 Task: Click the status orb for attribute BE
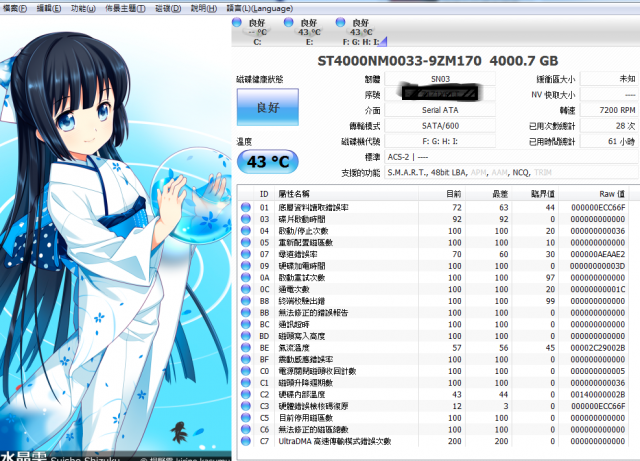click(246, 347)
